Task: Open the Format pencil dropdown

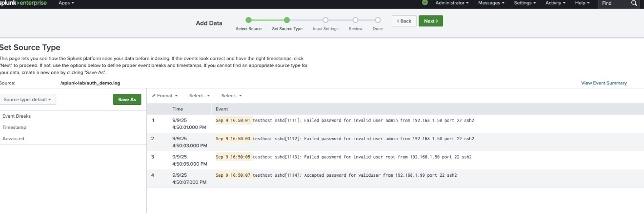Action: 165,96
